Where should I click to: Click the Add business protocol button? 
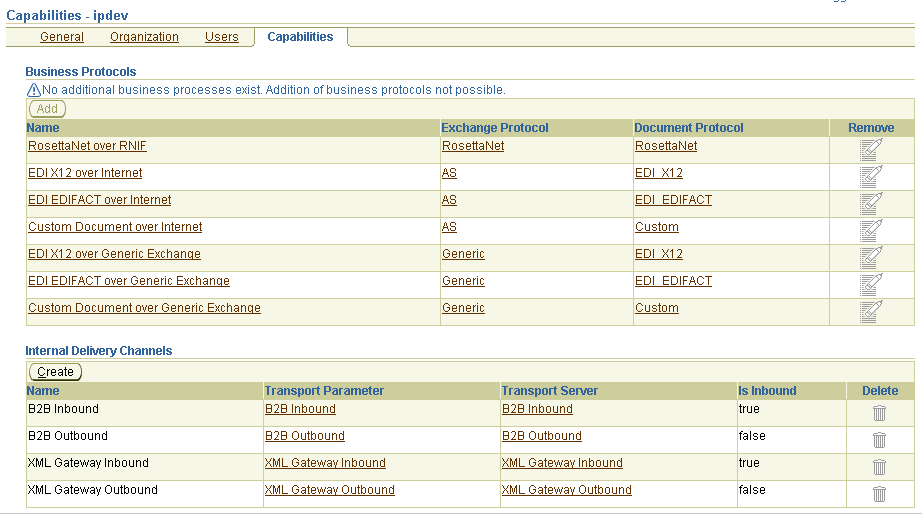tap(47, 109)
